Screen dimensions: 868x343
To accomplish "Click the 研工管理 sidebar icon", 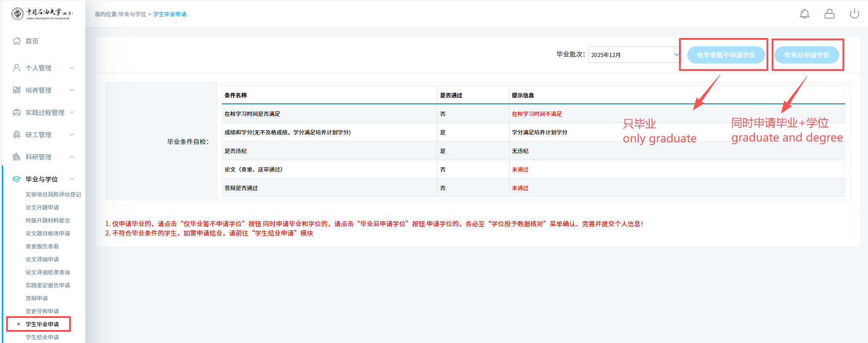I will click(17, 134).
